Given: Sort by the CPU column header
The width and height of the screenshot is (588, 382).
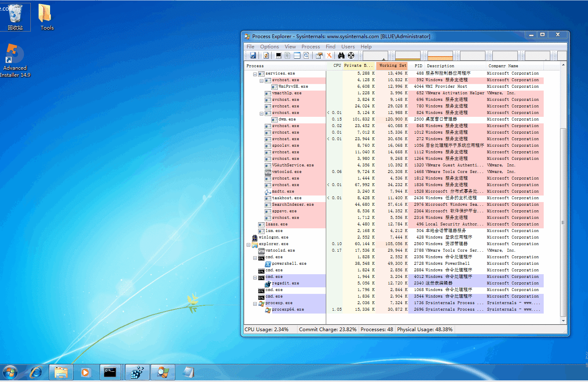Looking at the screenshot, I should pyautogui.click(x=334, y=66).
